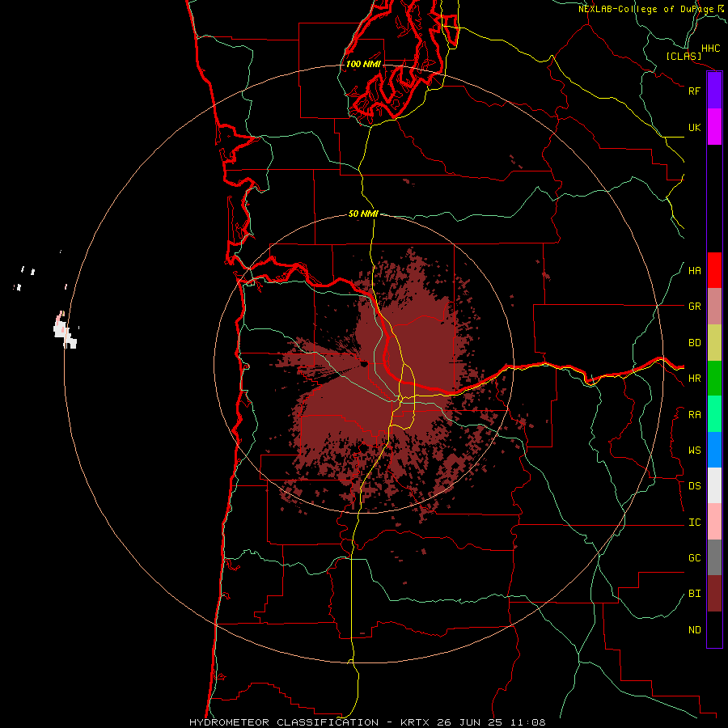Screen dimensions: 728x728
Task: Click the KRTX radar site identifier
Action: pos(415,722)
